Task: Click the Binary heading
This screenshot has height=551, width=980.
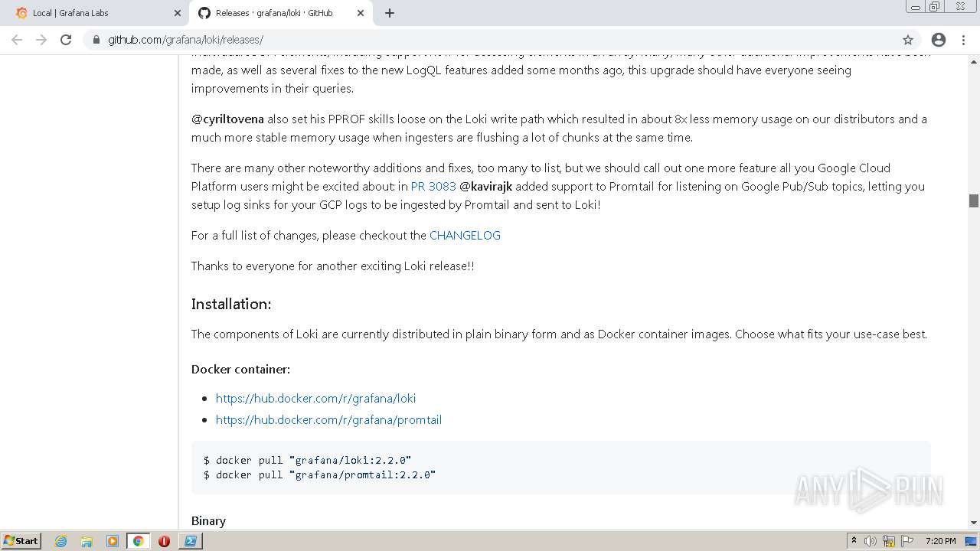Action: pos(208,520)
